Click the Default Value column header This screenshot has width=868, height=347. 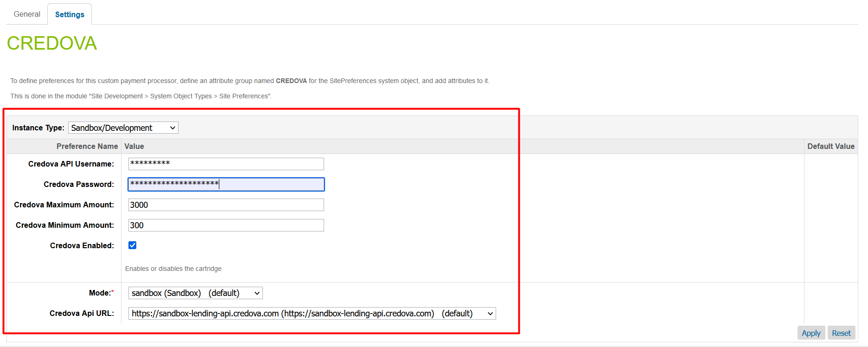click(x=830, y=146)
